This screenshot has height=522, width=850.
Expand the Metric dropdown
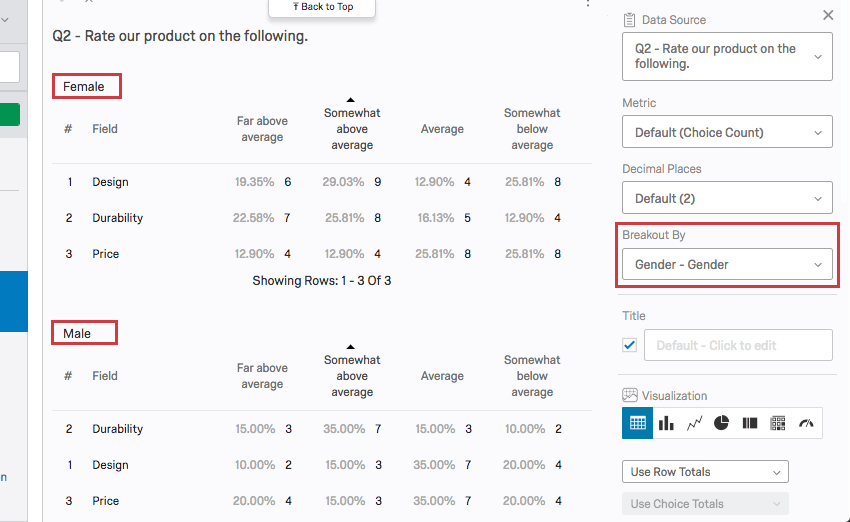point(727,132)
